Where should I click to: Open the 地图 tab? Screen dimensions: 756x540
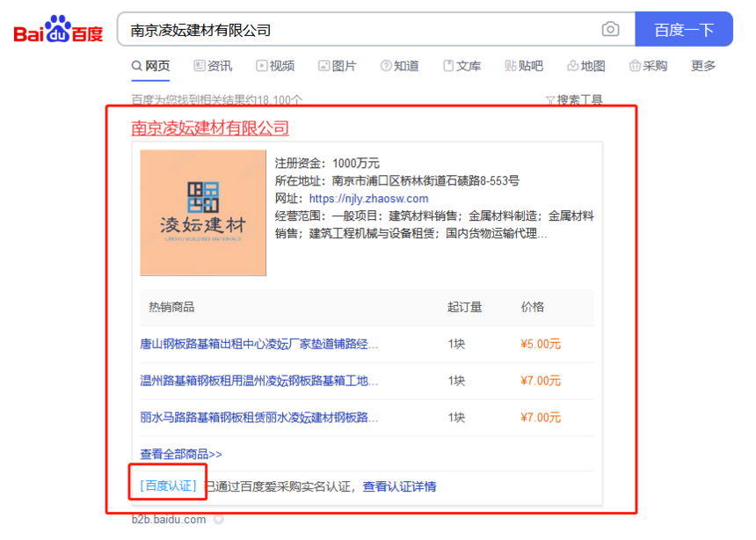[586, 66]
